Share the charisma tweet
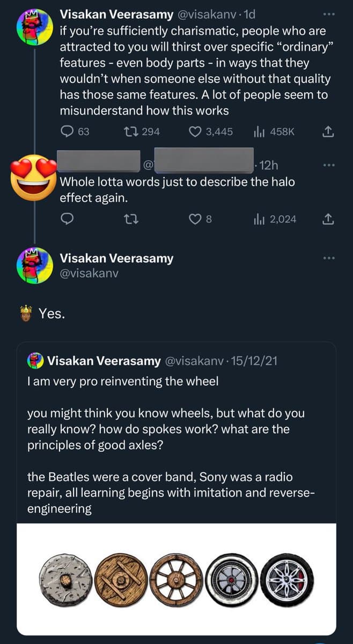353x644 pixels. pos(328,130)
